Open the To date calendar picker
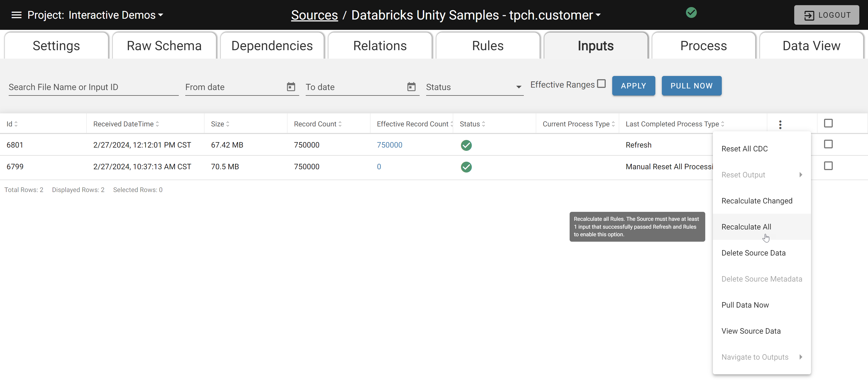The width and height of the screenshot is (868, 380). pos(411,87)
